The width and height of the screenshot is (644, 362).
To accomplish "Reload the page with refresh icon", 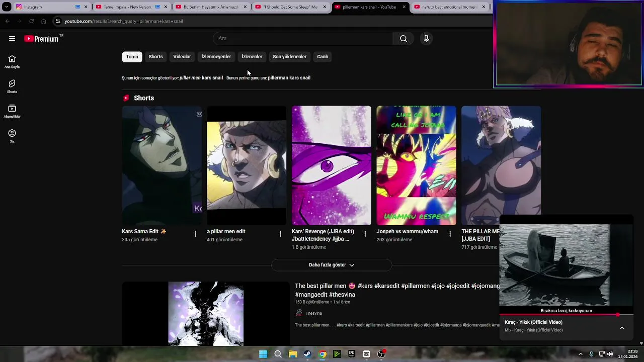I will tap(31, 21).
